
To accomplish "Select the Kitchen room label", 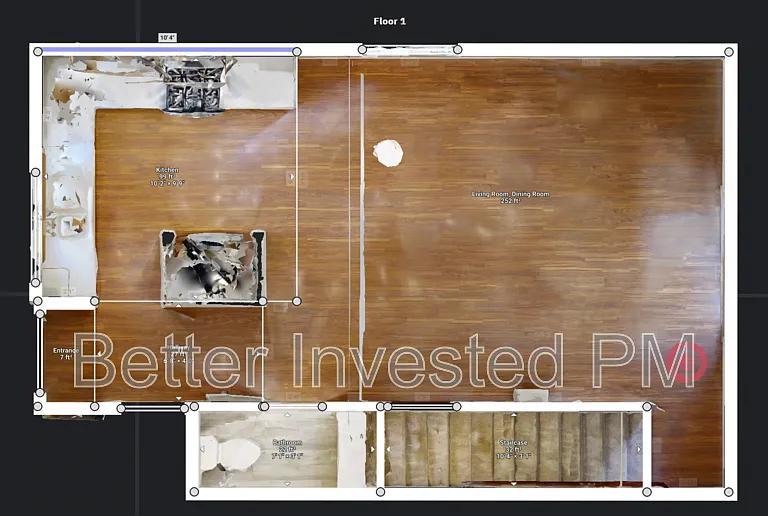I will 168,176.
